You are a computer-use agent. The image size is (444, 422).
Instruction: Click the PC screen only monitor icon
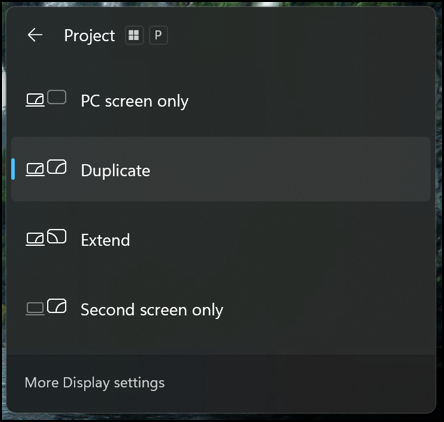46,99
